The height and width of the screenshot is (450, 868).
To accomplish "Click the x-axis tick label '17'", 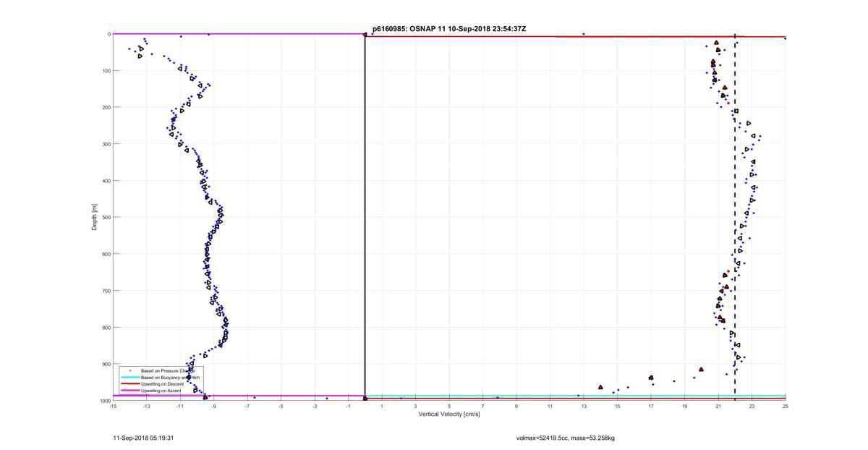I will (651, 406).
